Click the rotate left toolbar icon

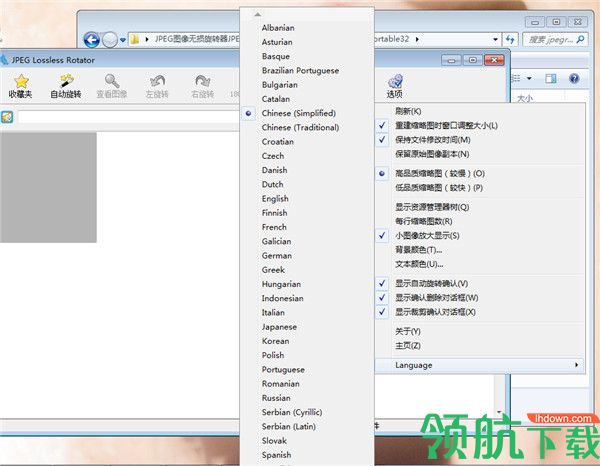point(157,81)
